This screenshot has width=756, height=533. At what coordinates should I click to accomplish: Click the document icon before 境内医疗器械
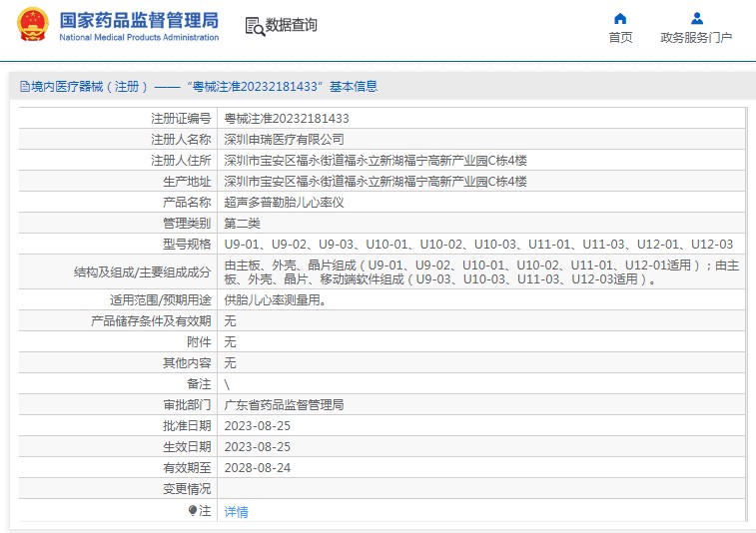[25, 87]
